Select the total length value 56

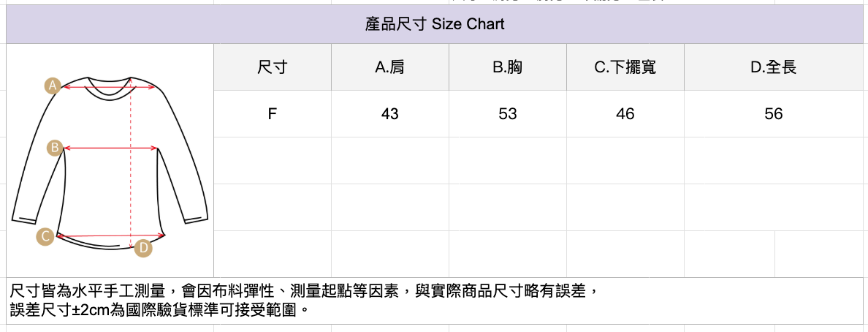tap(773, 114)
